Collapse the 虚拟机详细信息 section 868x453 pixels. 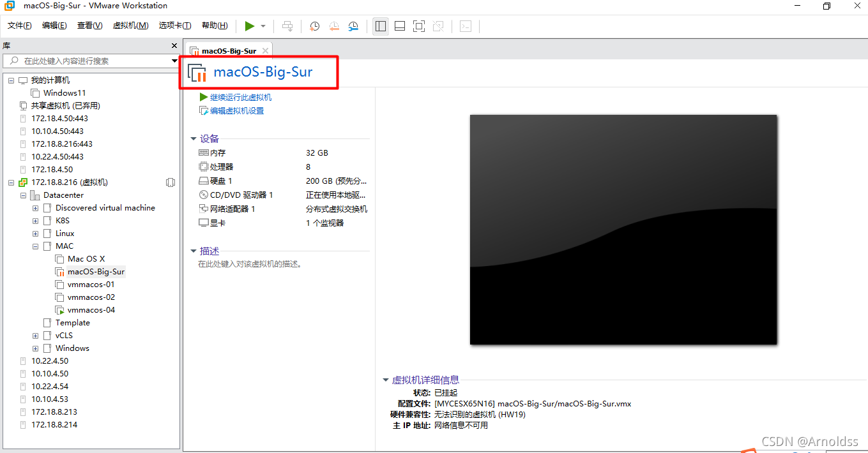coord(386,380)
